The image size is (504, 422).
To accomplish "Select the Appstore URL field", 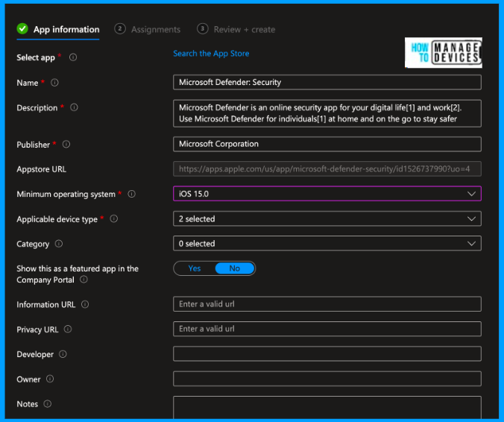I will 327,169.
